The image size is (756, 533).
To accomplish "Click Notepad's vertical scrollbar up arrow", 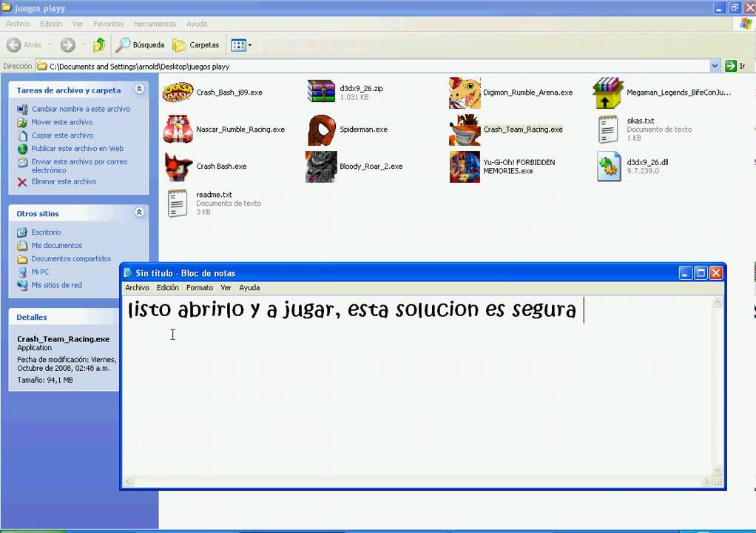I will pos(718,303).
